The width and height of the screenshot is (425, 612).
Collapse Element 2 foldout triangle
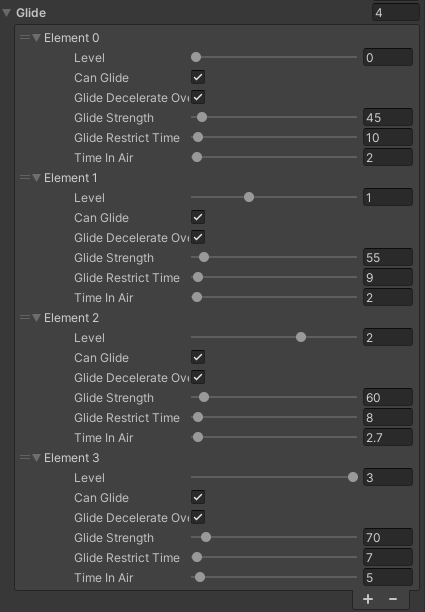tap(37, 318)
